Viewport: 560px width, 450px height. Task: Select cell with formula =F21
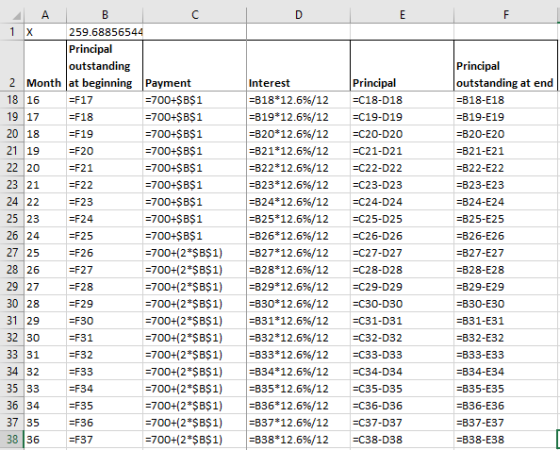click(x=105, y=168)
